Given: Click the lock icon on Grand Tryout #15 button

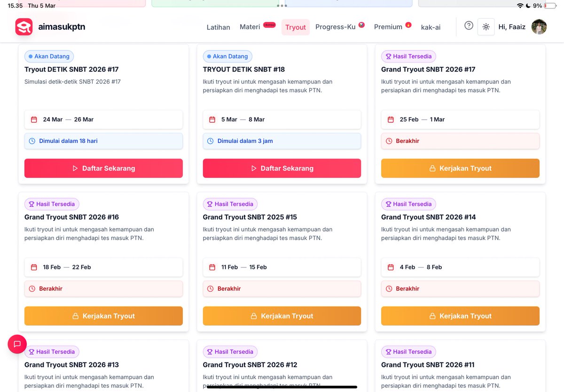Looking at the screenshot, I should coord(254,316).
